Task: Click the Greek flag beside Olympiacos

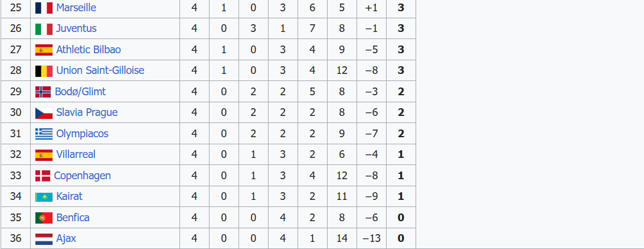Action: [x=44, y=134]
